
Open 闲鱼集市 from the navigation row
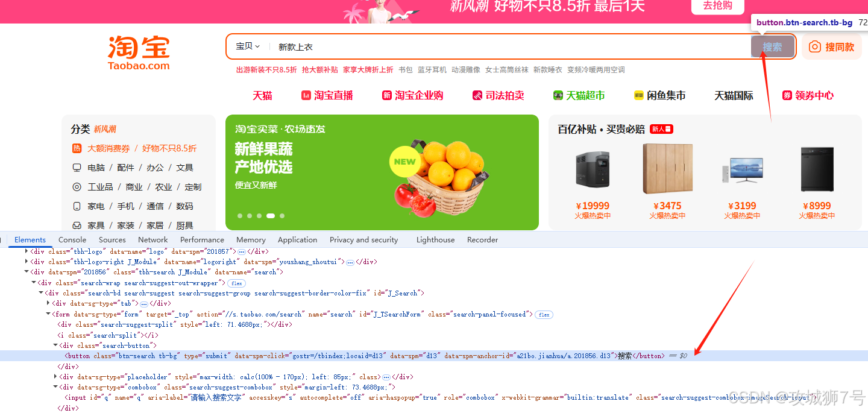click(x=660, y=95)
